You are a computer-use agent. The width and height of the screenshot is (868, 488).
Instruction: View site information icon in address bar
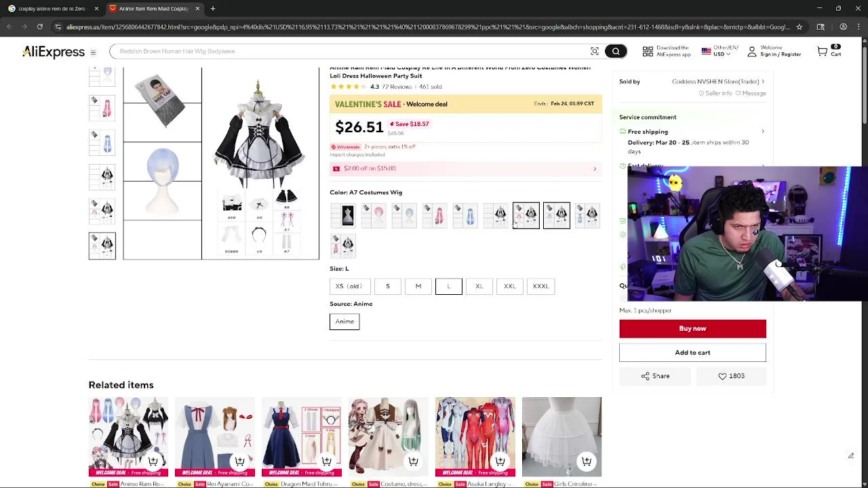click(58, 27)
